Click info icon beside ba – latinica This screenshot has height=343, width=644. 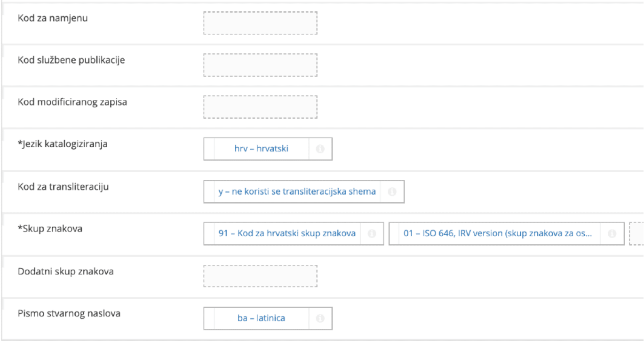point(320,319)
